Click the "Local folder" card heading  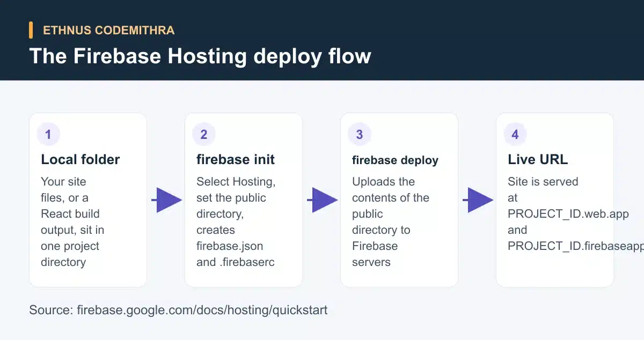click(80, 159)
